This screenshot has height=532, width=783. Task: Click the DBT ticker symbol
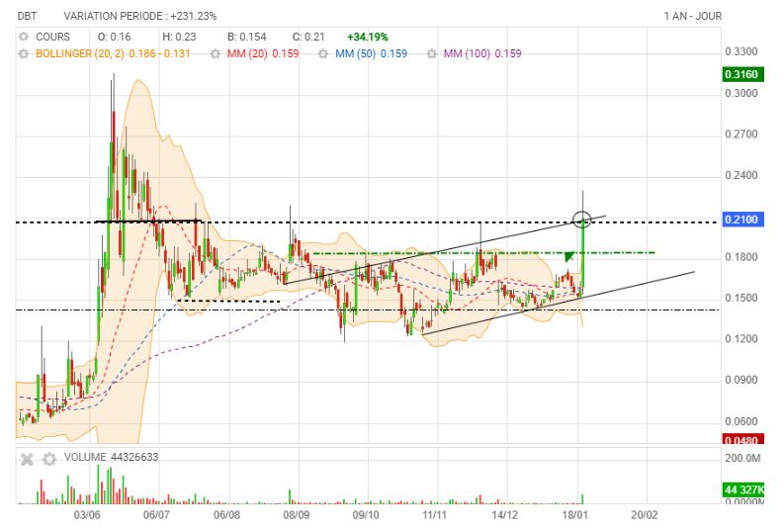(x=27, y=16)
